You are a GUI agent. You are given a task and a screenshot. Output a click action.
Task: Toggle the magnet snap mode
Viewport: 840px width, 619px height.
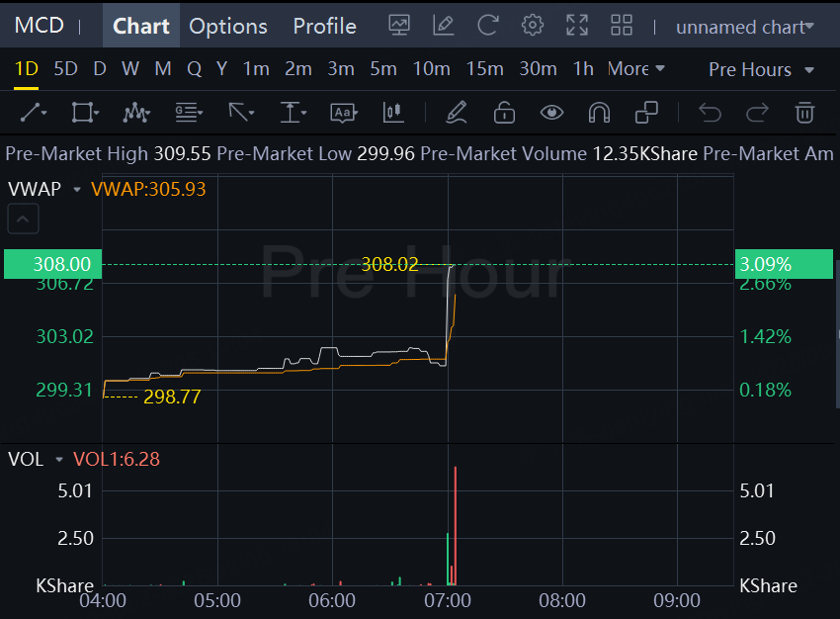599,113
